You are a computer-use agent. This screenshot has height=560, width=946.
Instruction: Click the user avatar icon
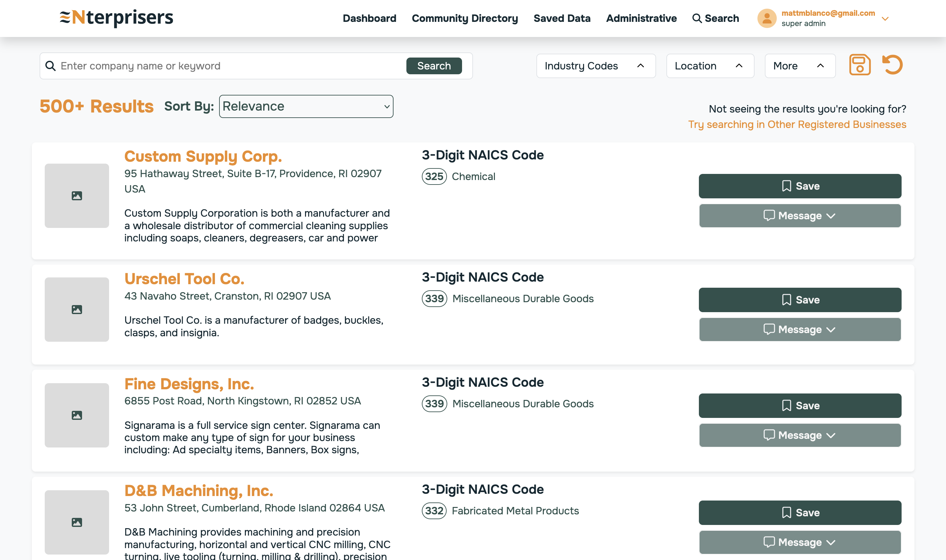(767, 18)
